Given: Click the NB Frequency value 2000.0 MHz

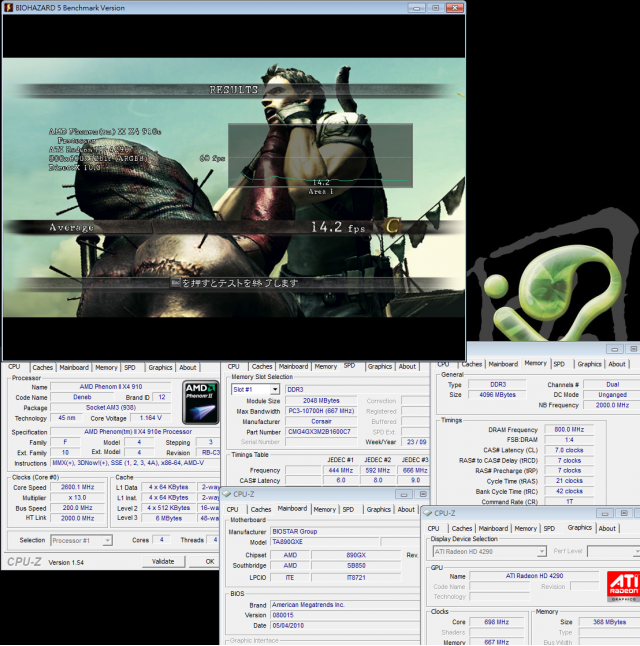Looking at the screenshot, I should point(612,405).
